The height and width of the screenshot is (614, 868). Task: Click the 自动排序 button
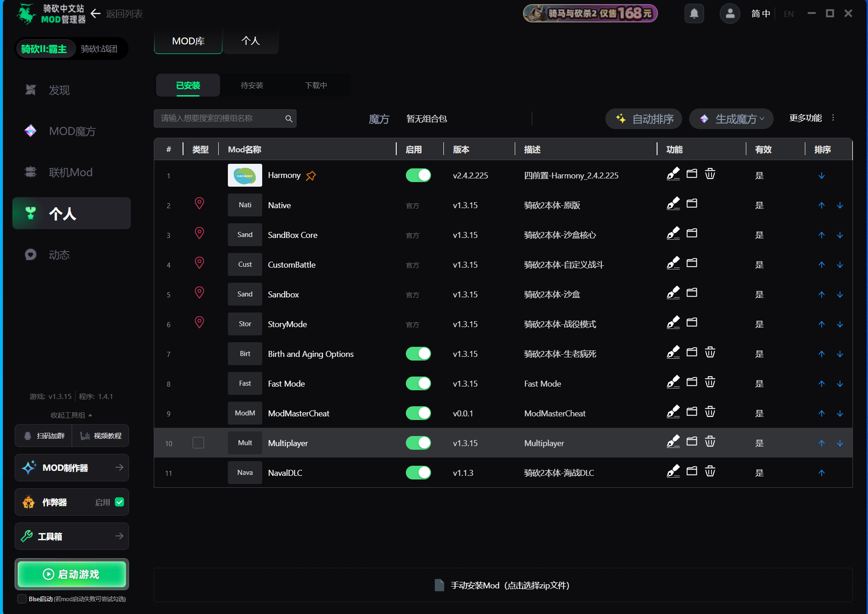[644, 119]
